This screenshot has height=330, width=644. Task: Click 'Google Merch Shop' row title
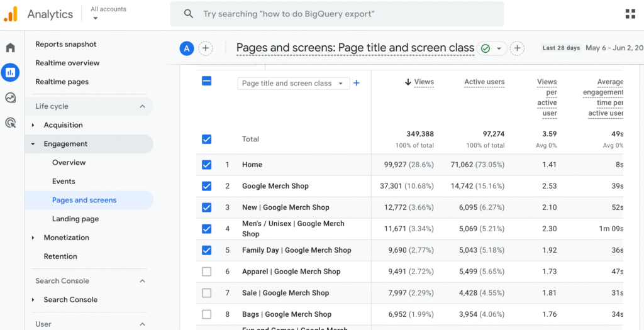point(275,186)
